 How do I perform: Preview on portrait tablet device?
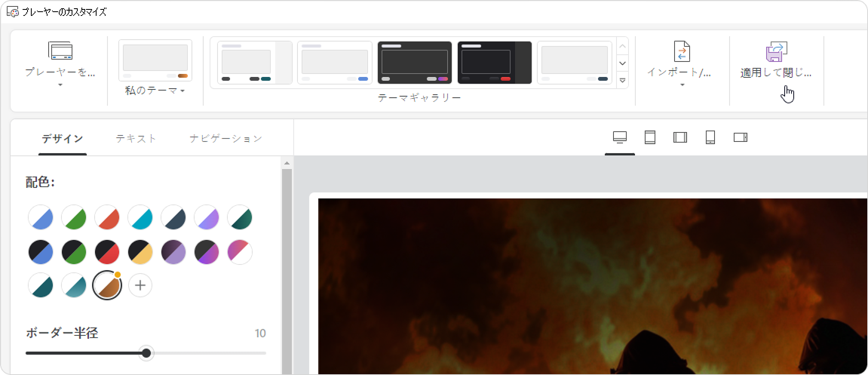[650, 137]
